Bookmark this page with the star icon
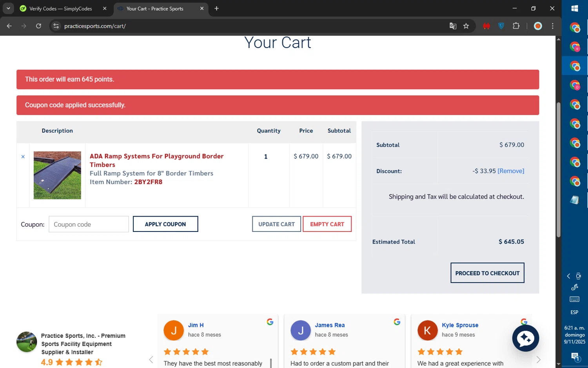The height and width of the screenshot is (368, 588). 466,26
